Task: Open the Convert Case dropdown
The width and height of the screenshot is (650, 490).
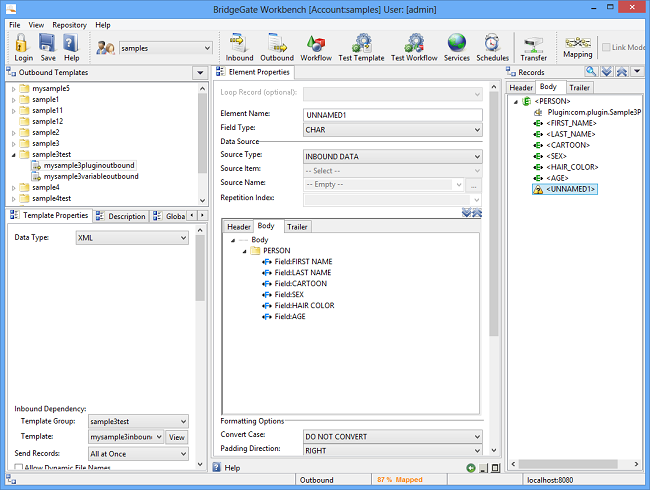Action: tap(393, 437)
